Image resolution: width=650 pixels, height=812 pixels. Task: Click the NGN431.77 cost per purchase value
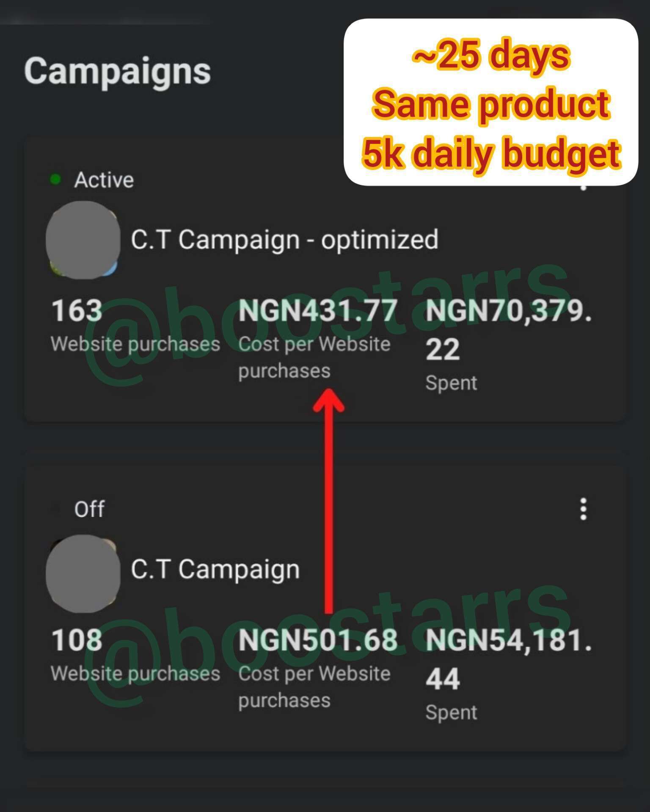coord(317,310)
